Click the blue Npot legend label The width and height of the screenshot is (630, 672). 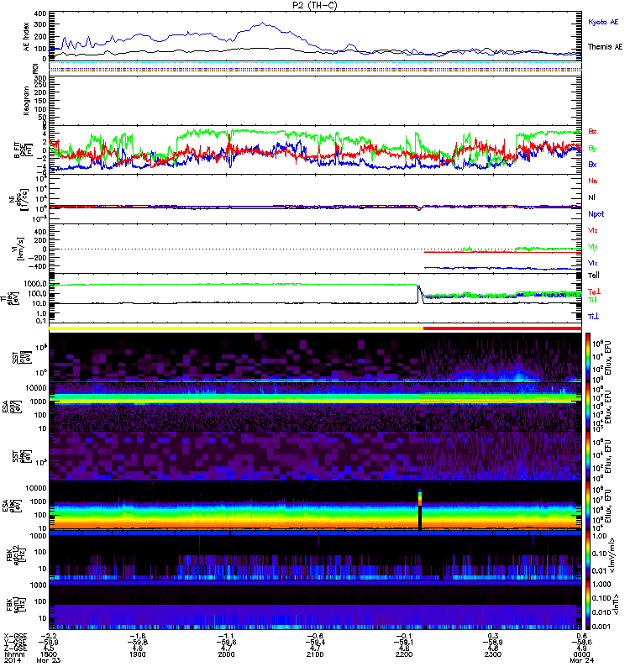pyautogui.click(x=596, y=214)
